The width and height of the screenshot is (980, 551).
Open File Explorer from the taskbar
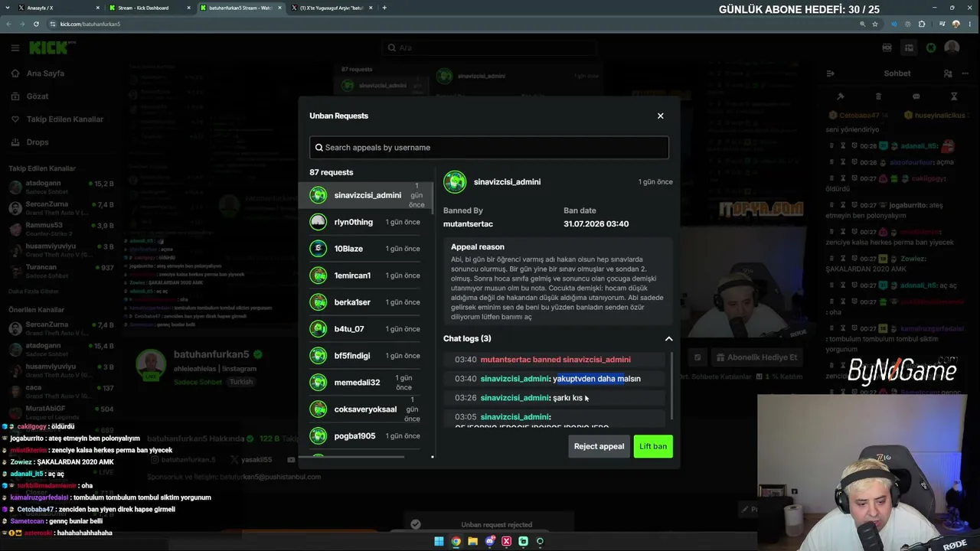[x=472, y=541]
